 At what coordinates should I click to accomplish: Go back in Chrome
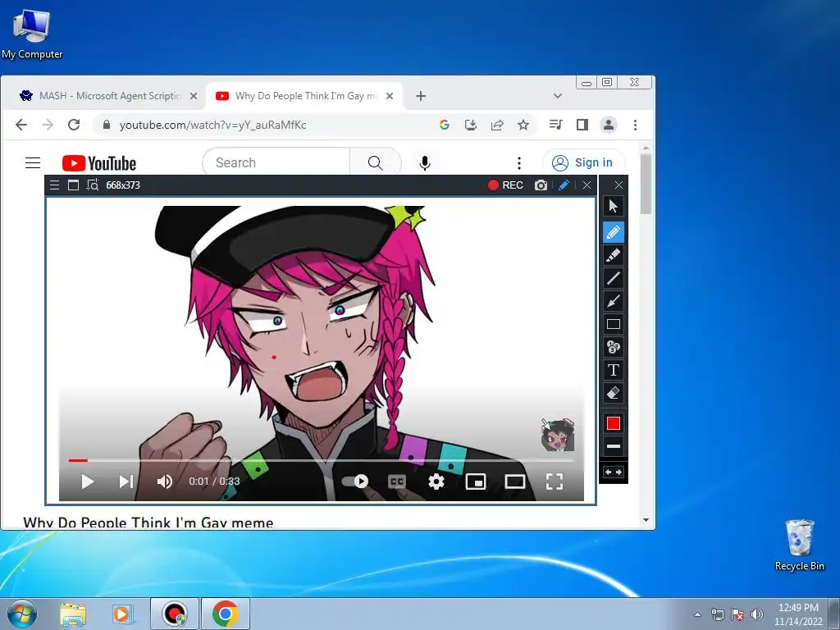pos(21,125)
